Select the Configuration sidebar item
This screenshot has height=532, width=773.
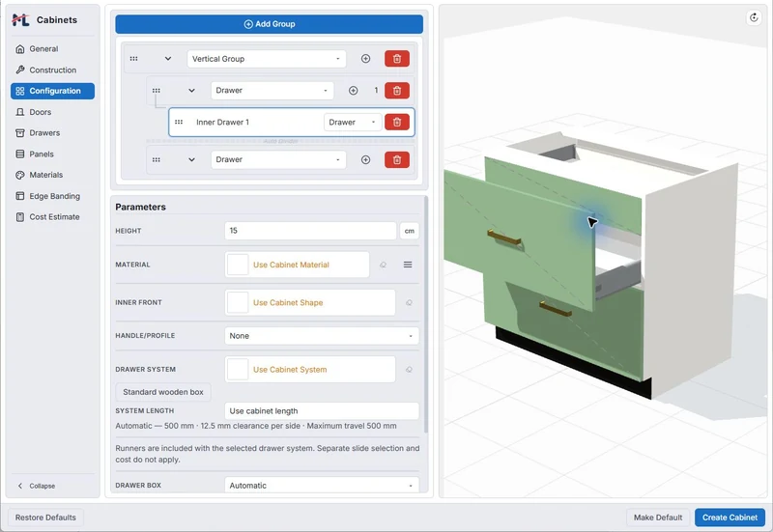tap(53, 91)
